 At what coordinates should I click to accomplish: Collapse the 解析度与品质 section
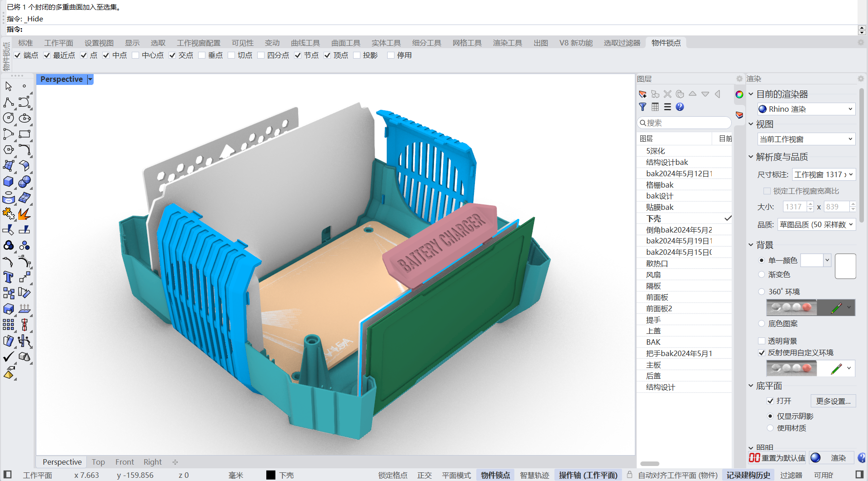[751, 157]
